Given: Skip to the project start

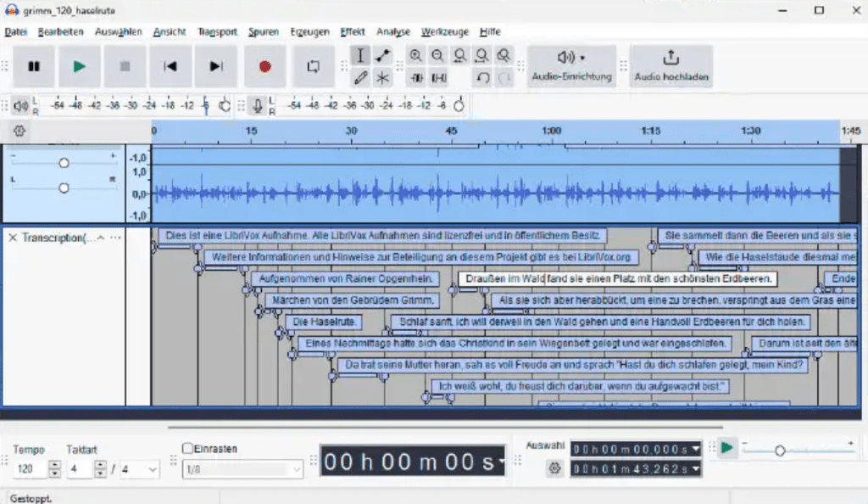Looking at the screenshot, I should pos(170,66).
